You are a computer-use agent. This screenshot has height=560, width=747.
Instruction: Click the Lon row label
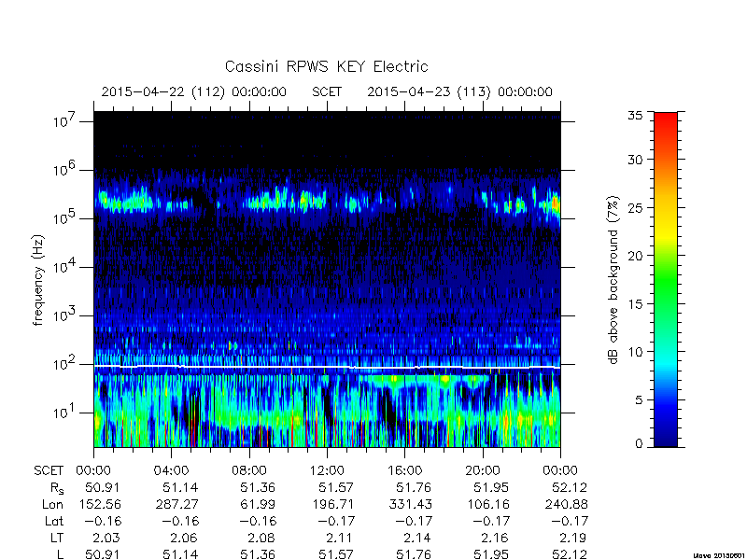tap(52, 504)
